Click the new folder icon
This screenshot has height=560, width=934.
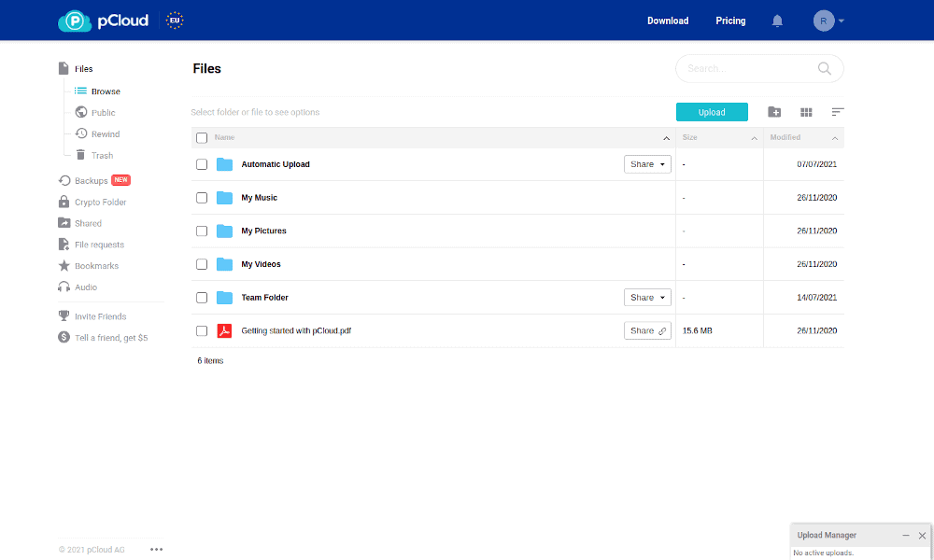[773, 112]
